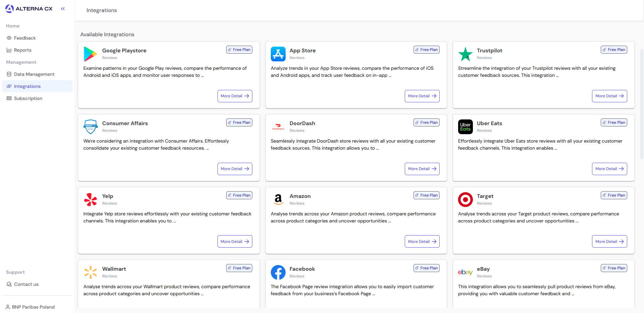The height and width of the screenshot is (313, 644).
Task: Click the Facebook logo icon
Action: click(278, 272)
